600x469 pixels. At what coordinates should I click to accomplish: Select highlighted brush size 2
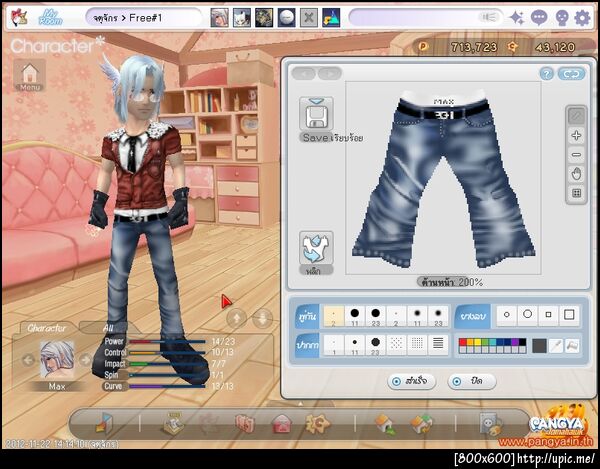click(x=334, y=316)
